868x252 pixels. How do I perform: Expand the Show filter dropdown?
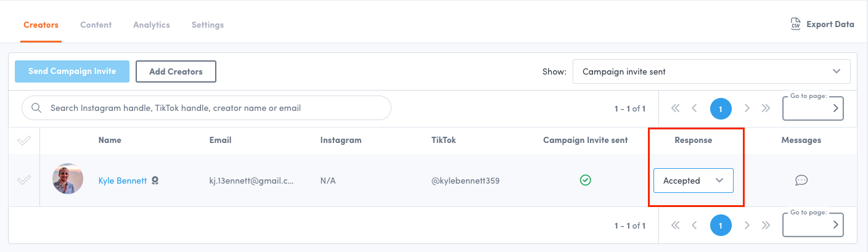[x=711, y=71]
